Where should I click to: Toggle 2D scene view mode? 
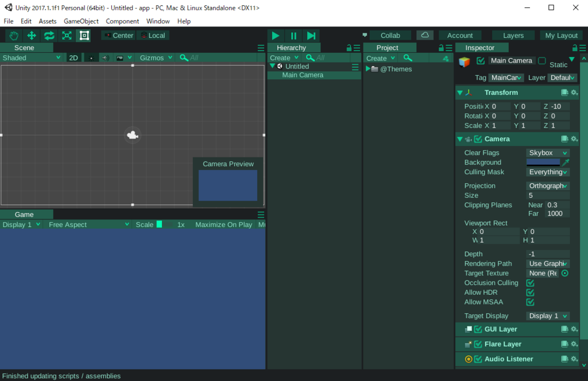click(73, 58)
